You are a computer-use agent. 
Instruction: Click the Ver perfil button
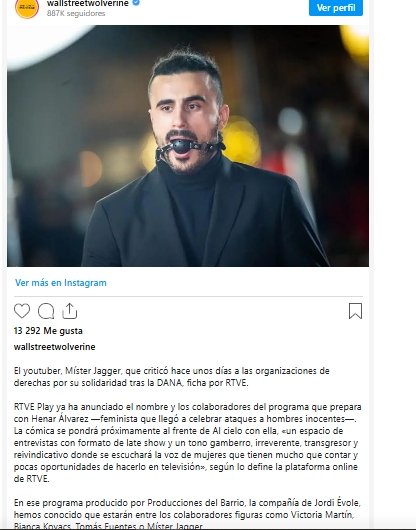pos(336,7)
